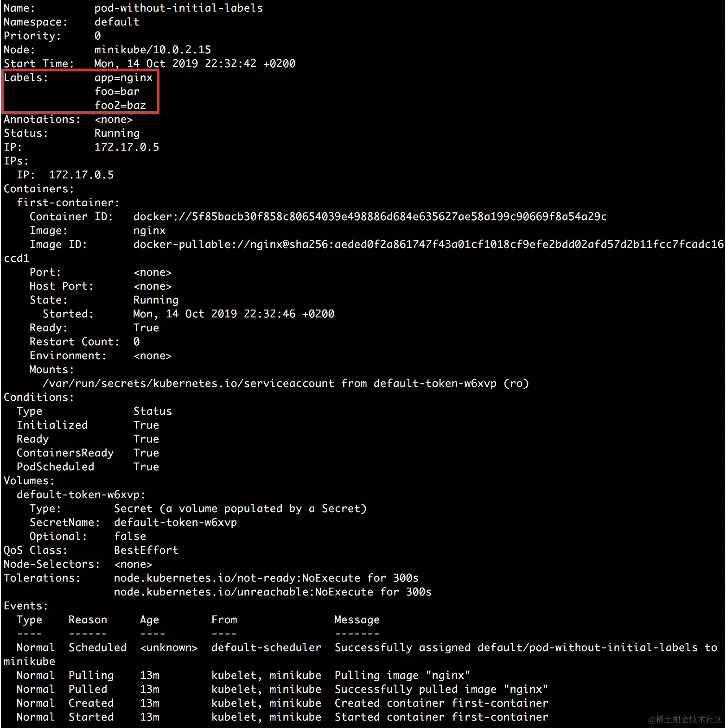
Task: Click the 'PodScheduled' condition row
Action: point(88,467)
